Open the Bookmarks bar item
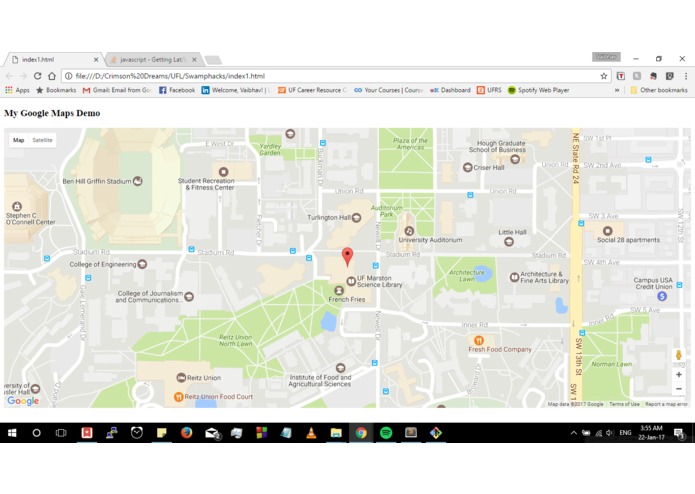Image resolution: width=695 pixels, height=494 pixels. pyautogui.click(x=56, y=90)
